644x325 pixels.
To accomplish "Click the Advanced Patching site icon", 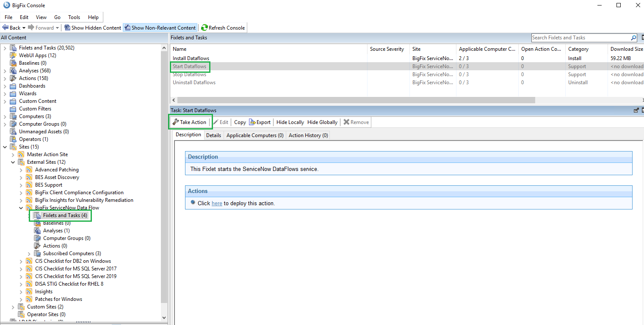I will coord(29,170).
